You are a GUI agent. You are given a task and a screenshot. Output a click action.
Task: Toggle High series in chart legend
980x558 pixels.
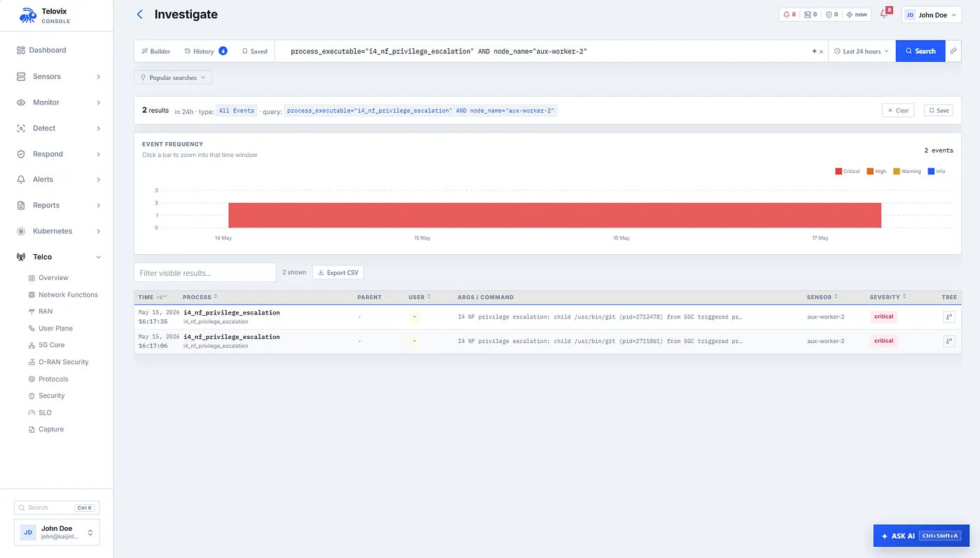[x=876, y=172]
